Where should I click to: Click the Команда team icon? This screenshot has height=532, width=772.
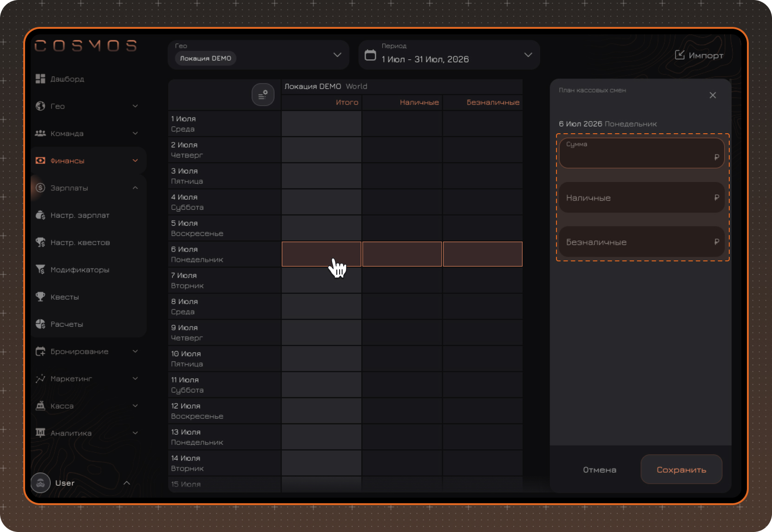click(40, 133)
